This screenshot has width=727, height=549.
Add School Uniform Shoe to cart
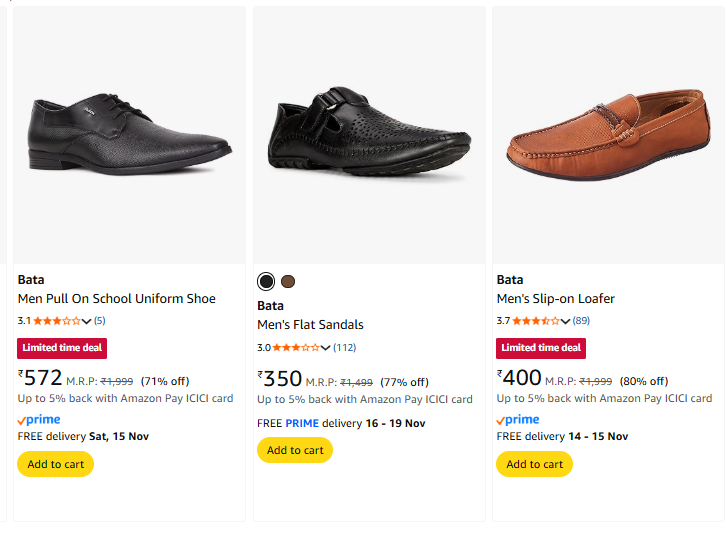(x=56, y=464)
